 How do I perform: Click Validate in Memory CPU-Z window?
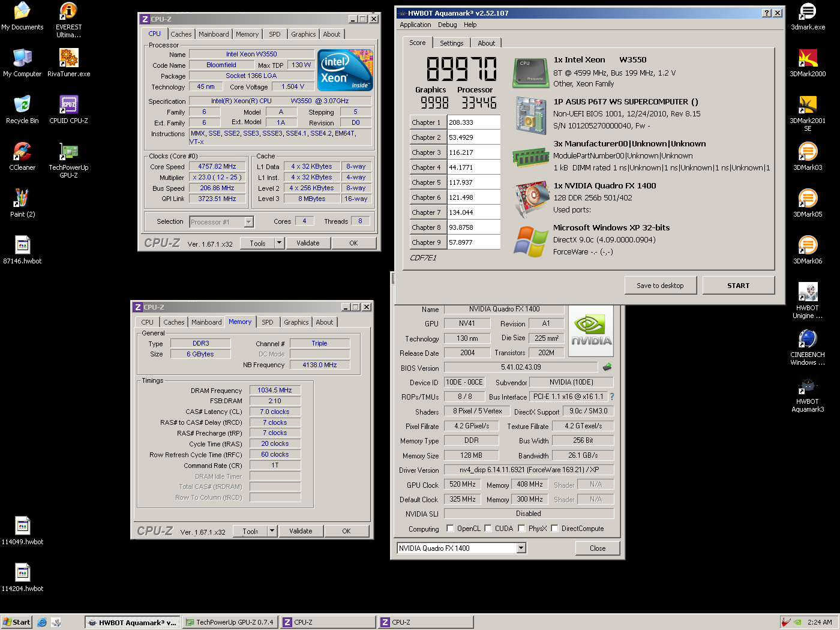[x=301, y=531]
